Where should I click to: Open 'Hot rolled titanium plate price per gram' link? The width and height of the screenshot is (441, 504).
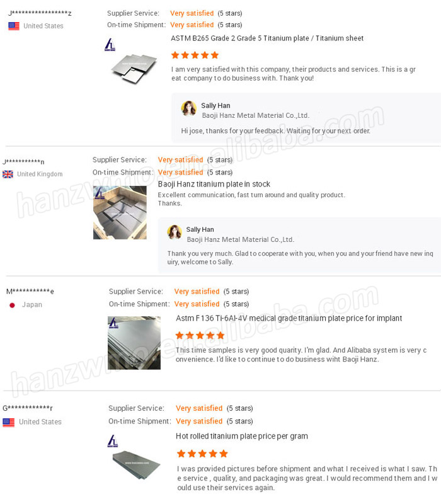(x=242, y=436)
